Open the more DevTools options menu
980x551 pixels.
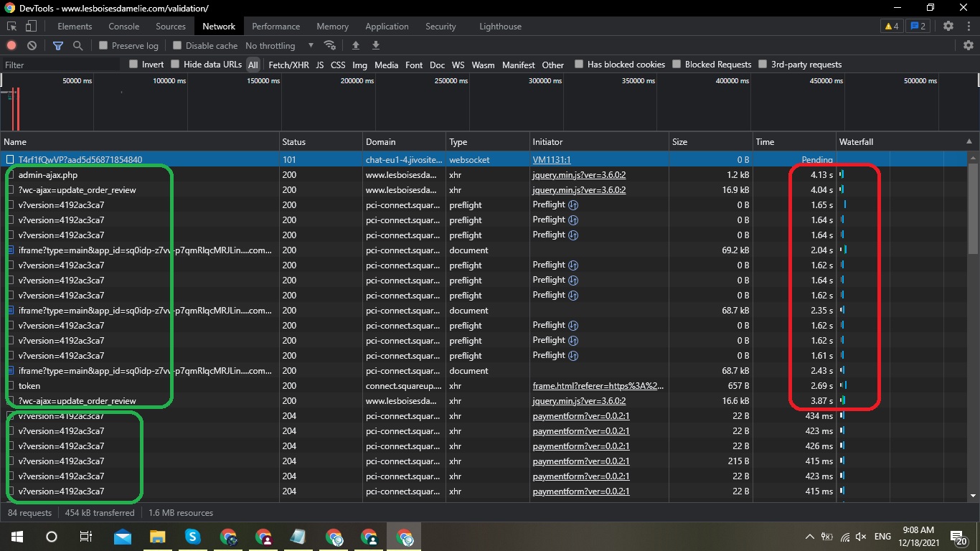pyautogui.click(x=968, y=26)
